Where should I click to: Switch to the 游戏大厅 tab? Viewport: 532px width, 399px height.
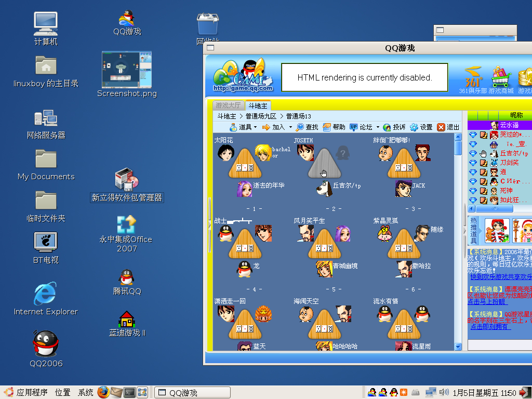pos(228,105)
